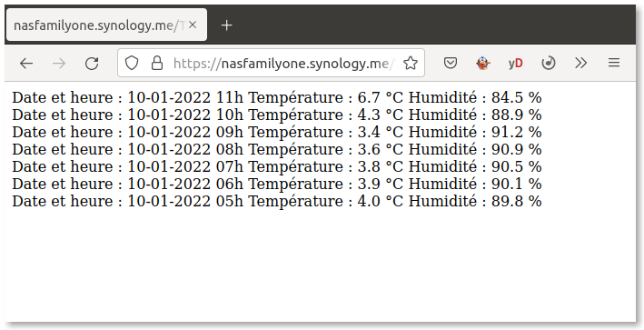Image resolution: width=644 pixels, height=330 pixels.
Task: Reload the current page
Action: coord(92,64)
